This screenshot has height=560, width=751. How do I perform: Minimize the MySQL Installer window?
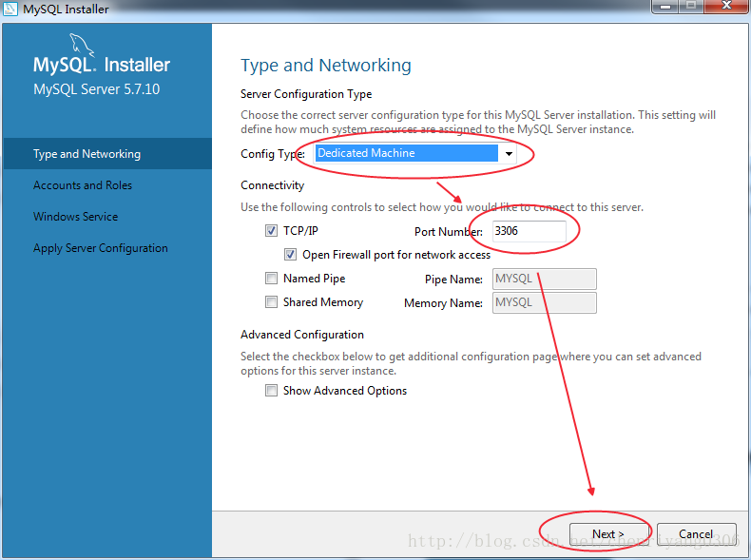tap(664, 6)
